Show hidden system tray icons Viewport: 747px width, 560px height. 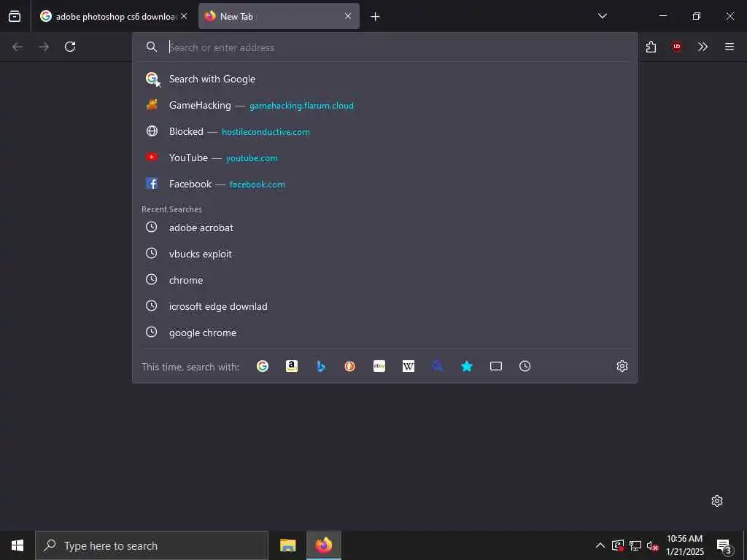[x=600, y=545]
